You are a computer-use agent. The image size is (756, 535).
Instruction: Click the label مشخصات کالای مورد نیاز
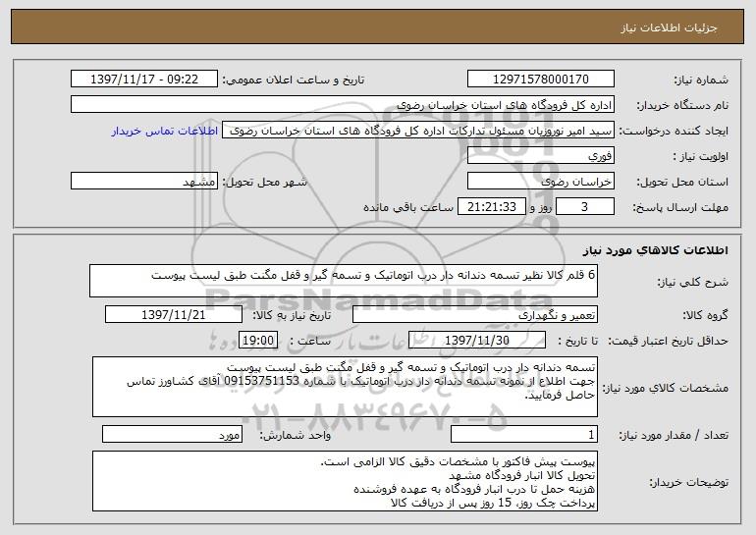point(666,388)
